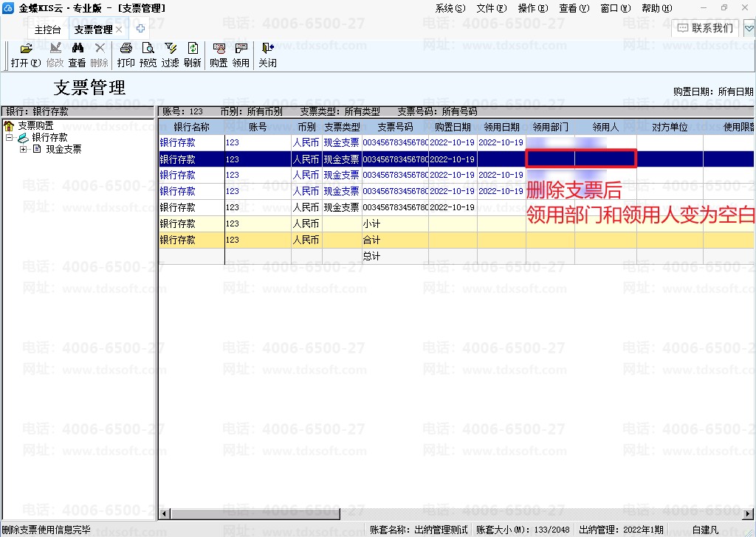The width and height of the screenshot is (756, 537).
Task: Click the 购置 purchase cheque icon
Action: (219, 48)
